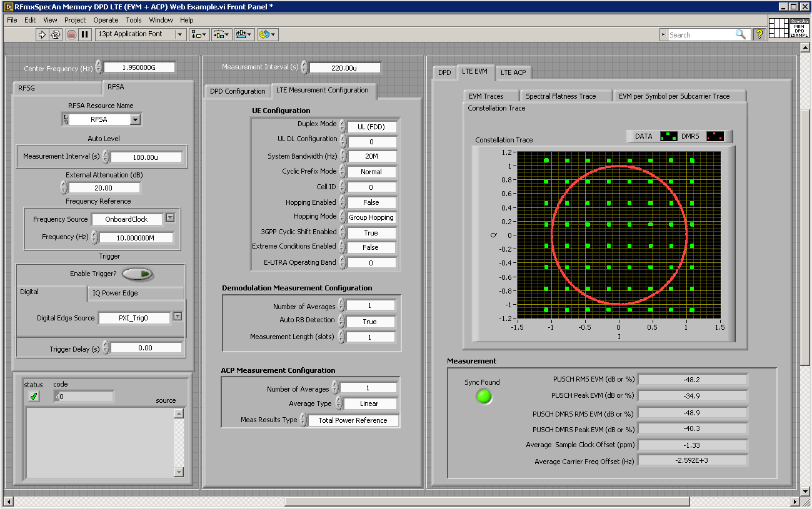Click the PUSCH RMS EVM value -48.2
Viewport: 812px width, 509px height.
coord(692,379)
